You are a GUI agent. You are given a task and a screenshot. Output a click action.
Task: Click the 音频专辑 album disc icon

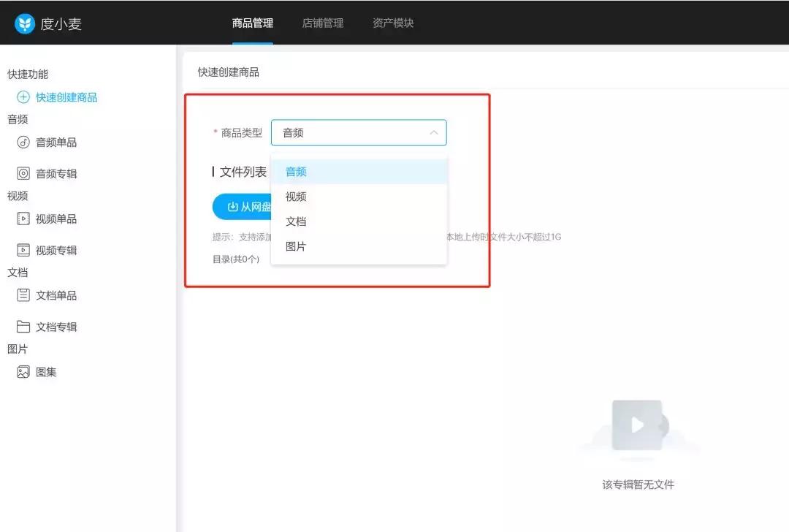[x=23, y=173]
